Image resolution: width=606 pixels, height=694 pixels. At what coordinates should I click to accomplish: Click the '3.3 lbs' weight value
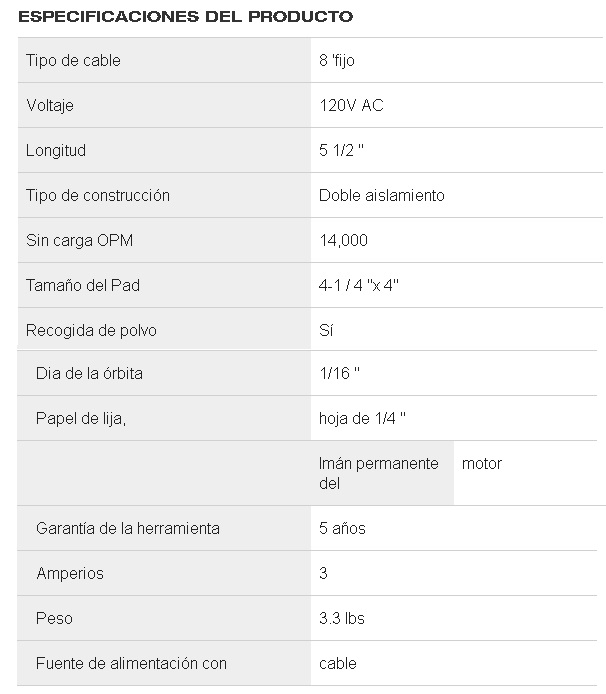[342, 619]
